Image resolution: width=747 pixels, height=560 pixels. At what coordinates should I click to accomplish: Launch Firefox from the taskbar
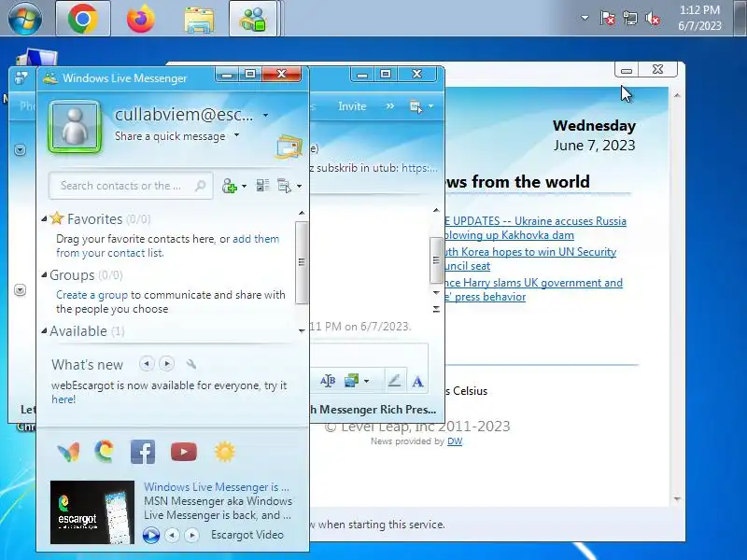point(141,19)
